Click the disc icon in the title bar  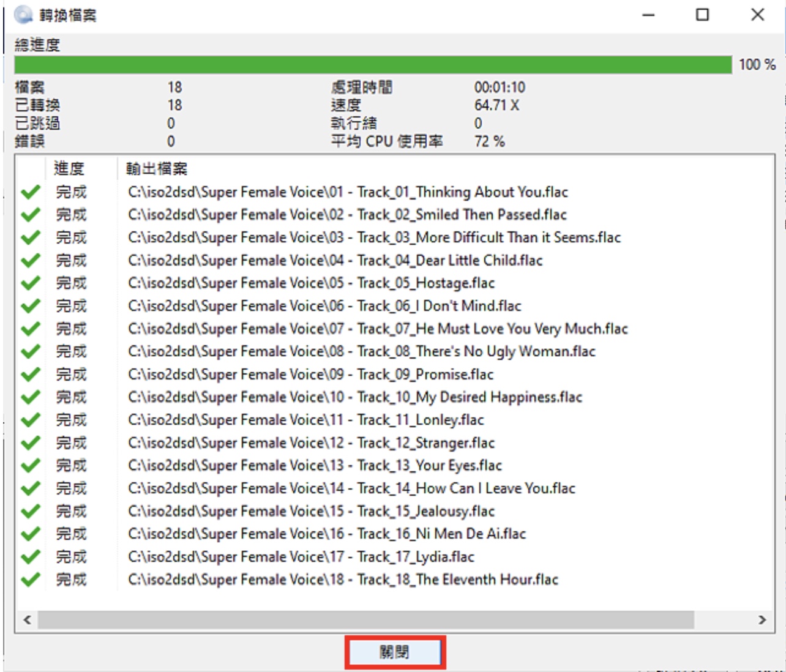pos(23,15)
